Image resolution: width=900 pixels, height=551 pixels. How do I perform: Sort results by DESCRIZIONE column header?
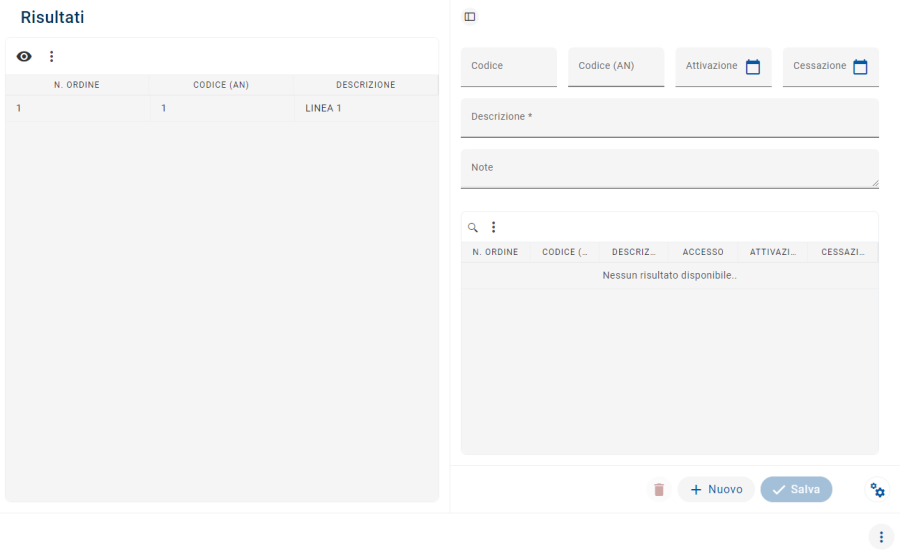pos(366,85)
